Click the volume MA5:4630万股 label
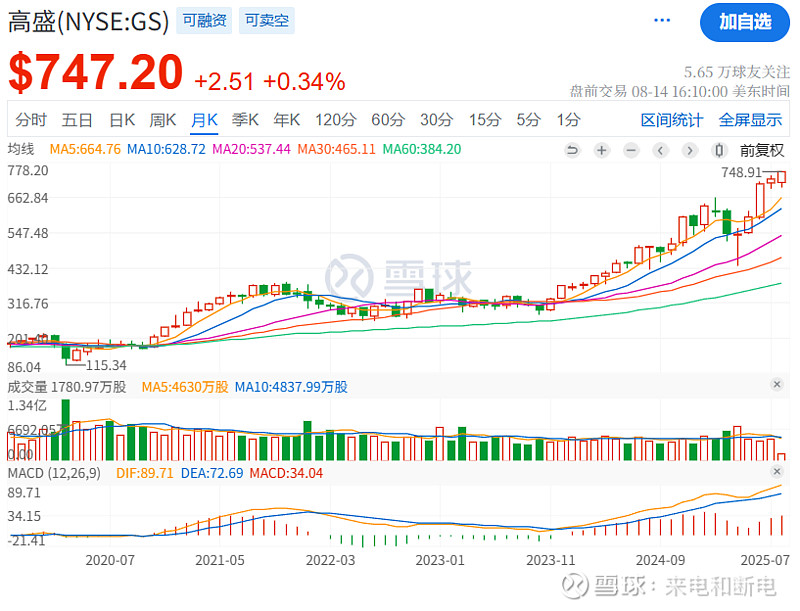This screenshot has width=800, height=611. [x=185, y=387]
